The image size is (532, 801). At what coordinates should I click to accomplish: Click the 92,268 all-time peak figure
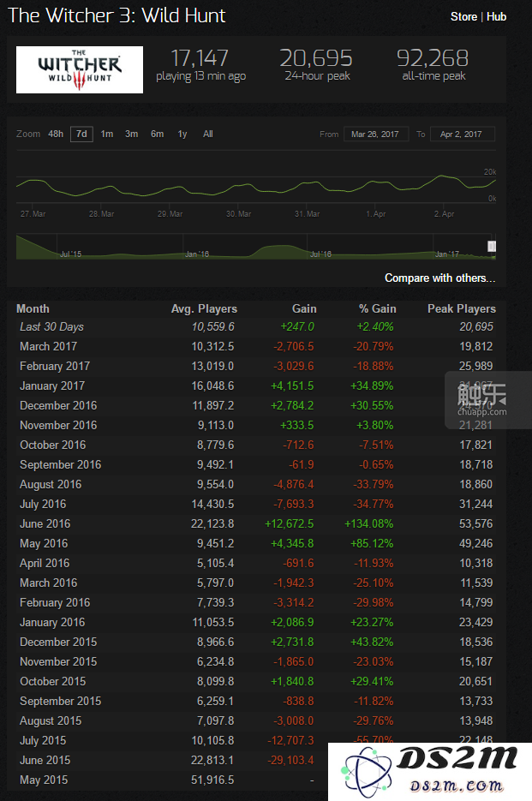tap(433, 58)
